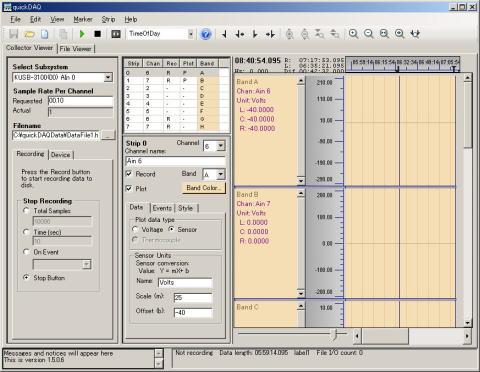Click vertical strip scrollbar down arrow

pyautogui.click(x=467, y=323)
